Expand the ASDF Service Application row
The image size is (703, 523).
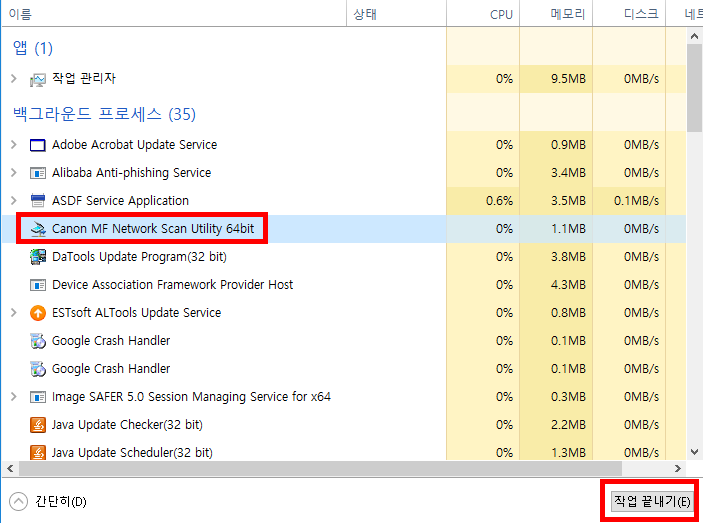coord(14,200)
